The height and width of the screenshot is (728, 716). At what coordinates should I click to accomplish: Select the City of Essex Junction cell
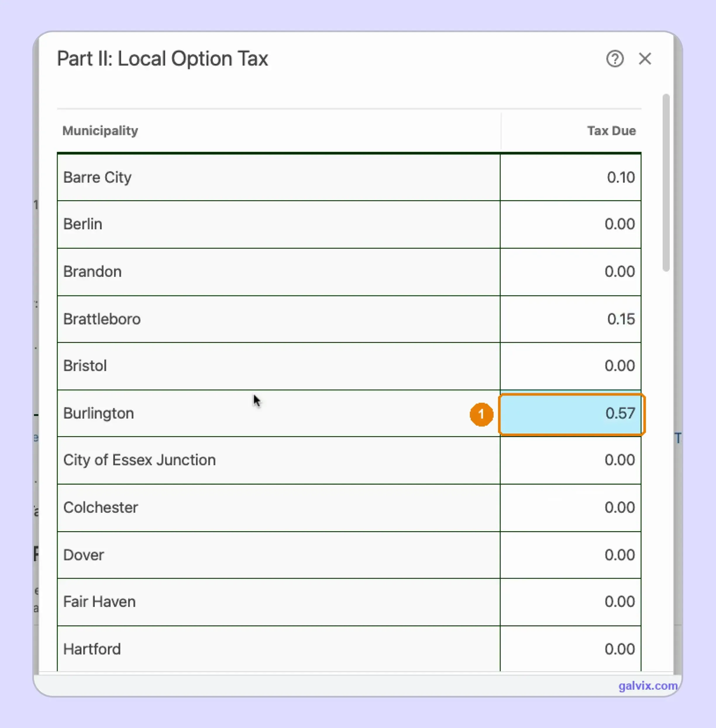coord(279,460)
